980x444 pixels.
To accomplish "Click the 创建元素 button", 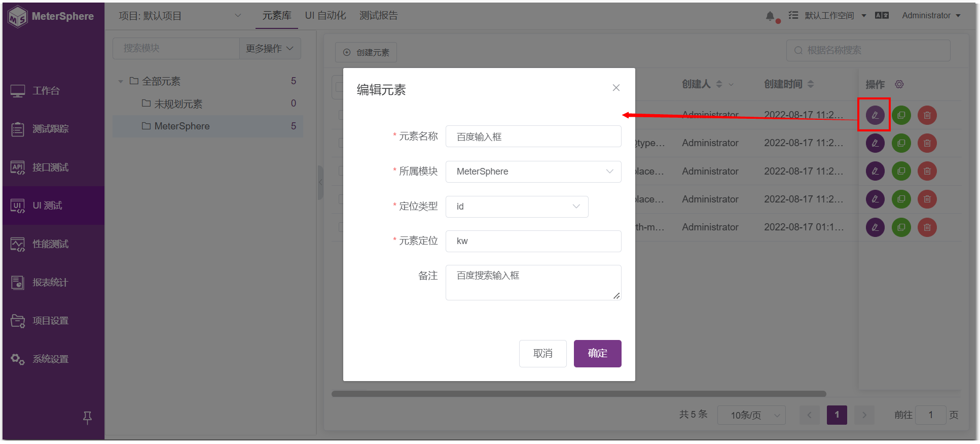I will click(366, 52).
